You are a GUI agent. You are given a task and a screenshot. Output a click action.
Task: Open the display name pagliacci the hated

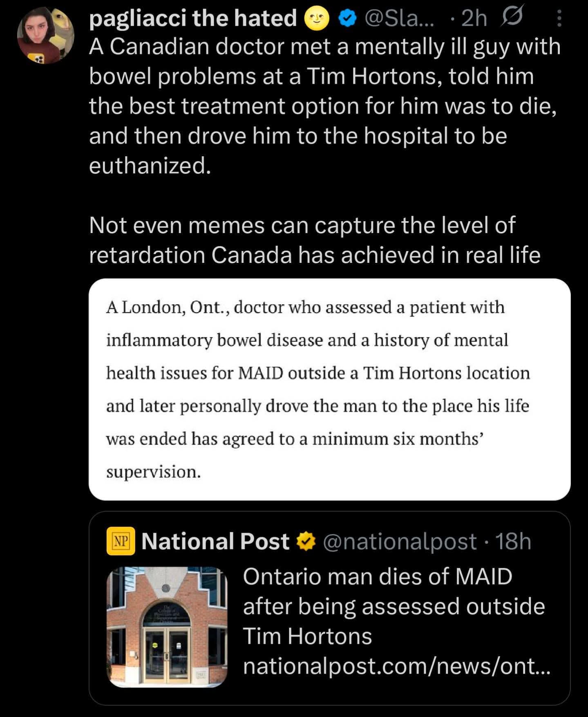click(x=193, y=19)
